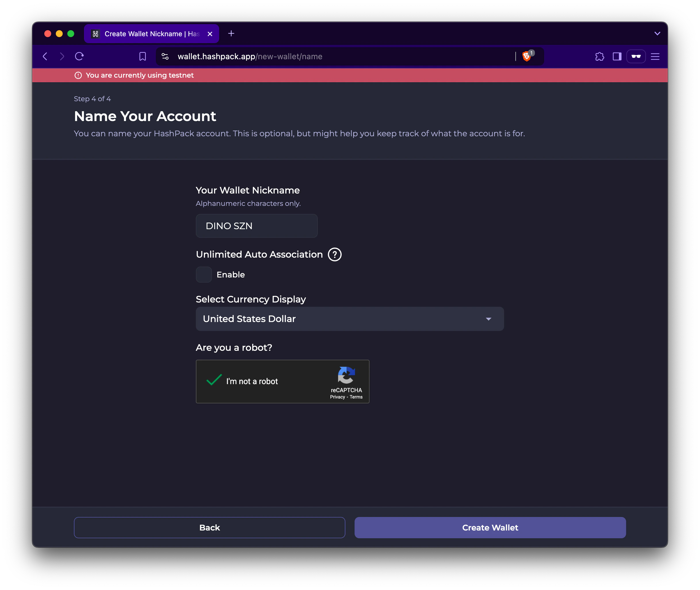
Task: Expand the tab search chevron at top right
Action: click(657, 33)
